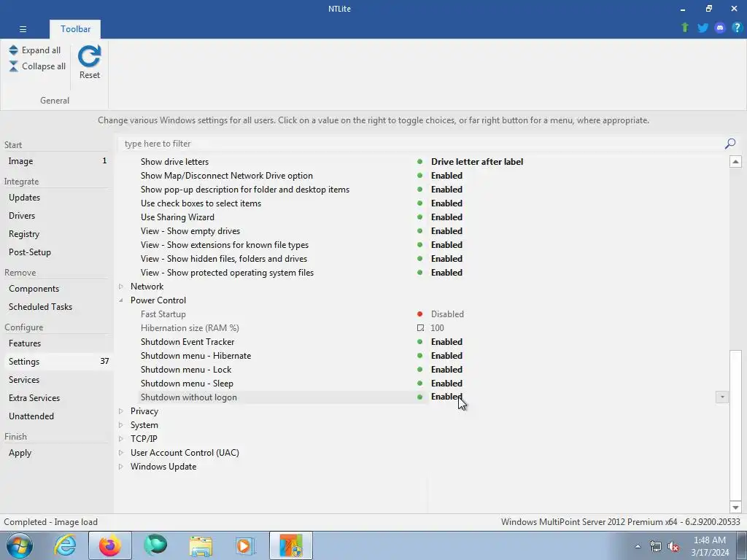Select 'Shutdown without logon' row label

[189, 397]
